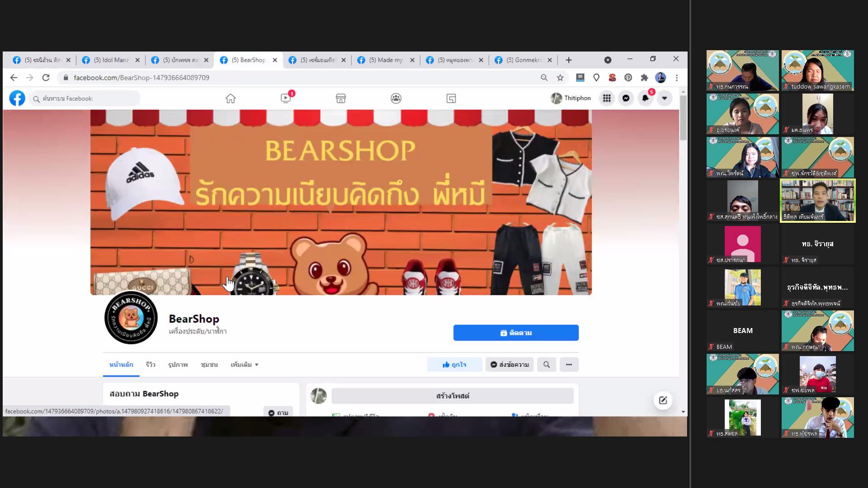Open the page three-dot more options button
Image resolution: width=868 pixels, height=488 pixels.
(x=569, y=365)
